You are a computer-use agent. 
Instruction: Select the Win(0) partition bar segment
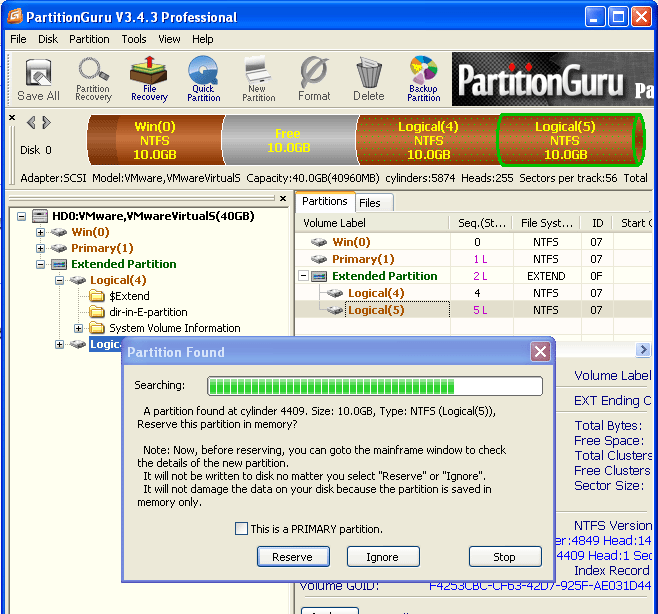pyautogui.click(x=155, y=140)
